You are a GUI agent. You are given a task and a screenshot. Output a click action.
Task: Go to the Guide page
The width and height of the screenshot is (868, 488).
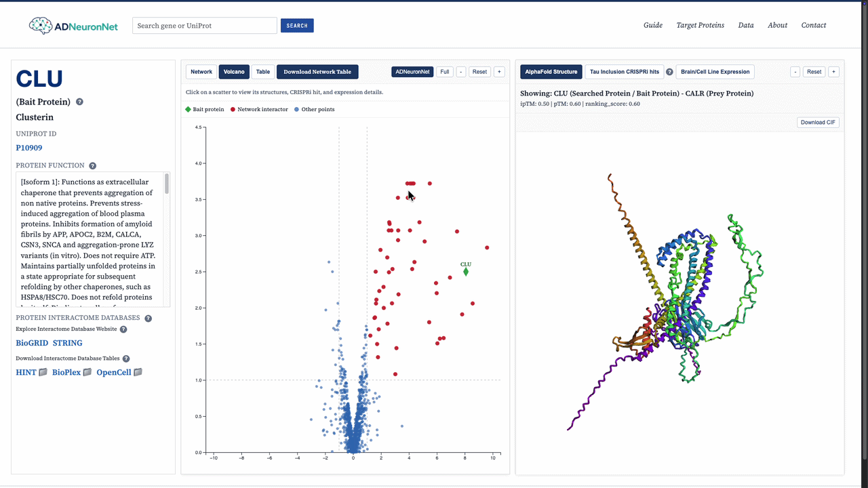point(653,25)
